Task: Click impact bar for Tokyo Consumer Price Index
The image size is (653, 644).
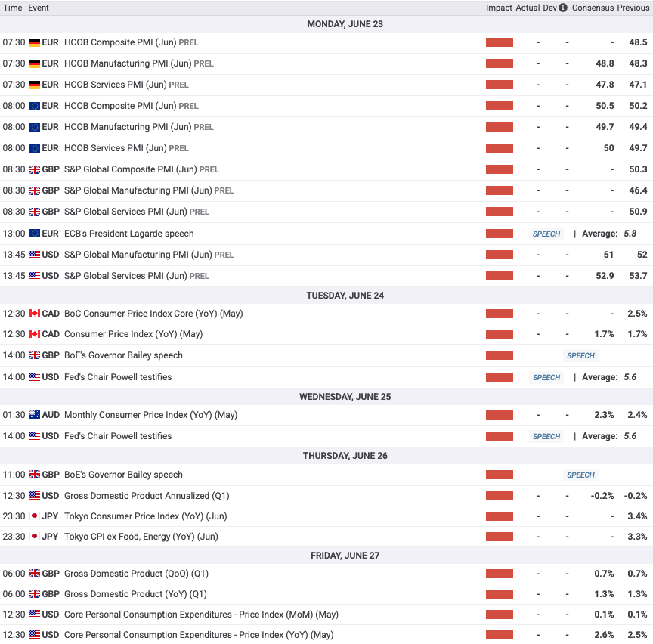Action: (500, 516)
